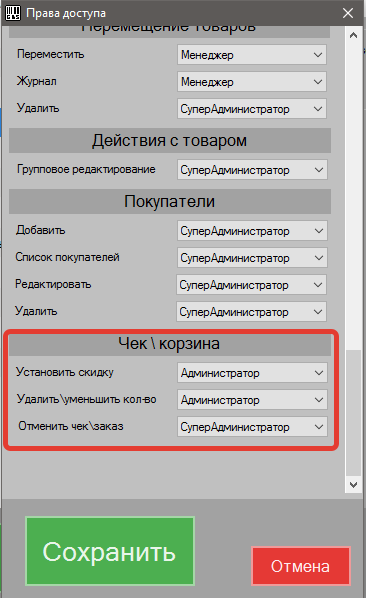Click the scrollbar down arrow

[353, 485]
